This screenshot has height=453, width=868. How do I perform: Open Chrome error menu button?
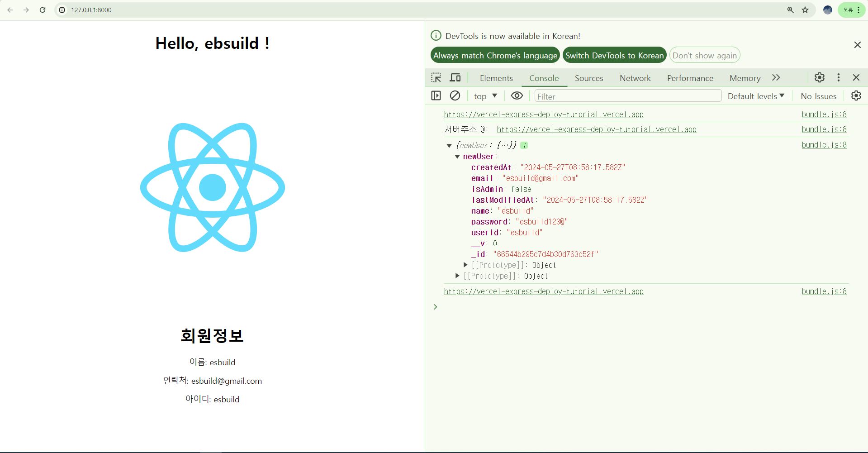(x=852, y=10)
